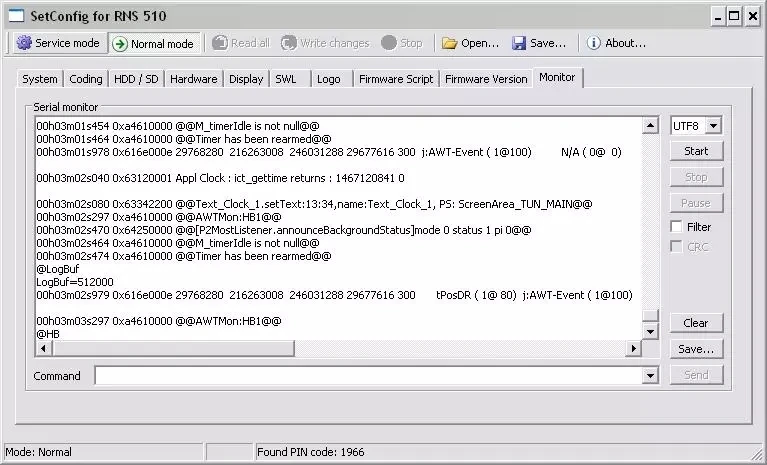Select the Hardware tab
This screenshot has height=465, width=767.
click(x=194, y=79)
